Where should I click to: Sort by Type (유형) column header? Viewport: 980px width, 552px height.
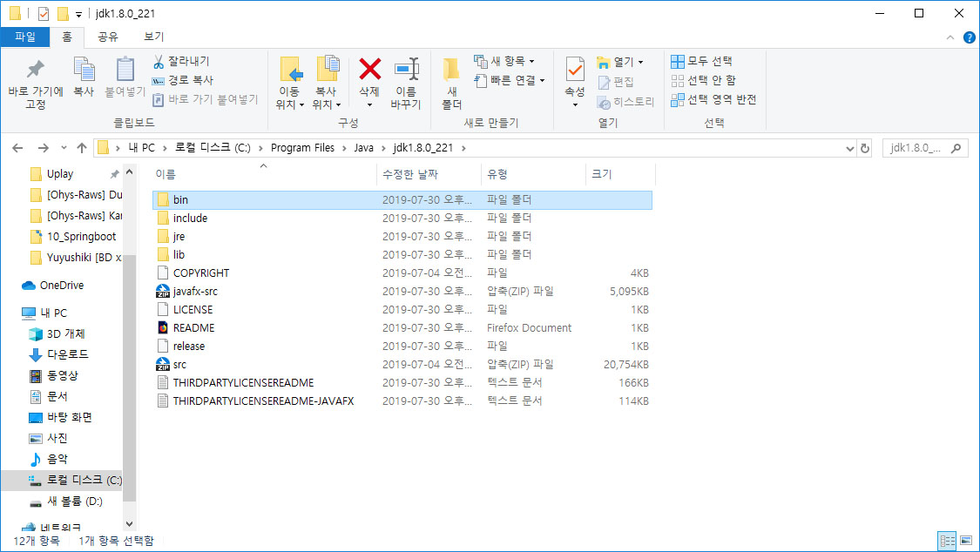[x=533, y=174]
